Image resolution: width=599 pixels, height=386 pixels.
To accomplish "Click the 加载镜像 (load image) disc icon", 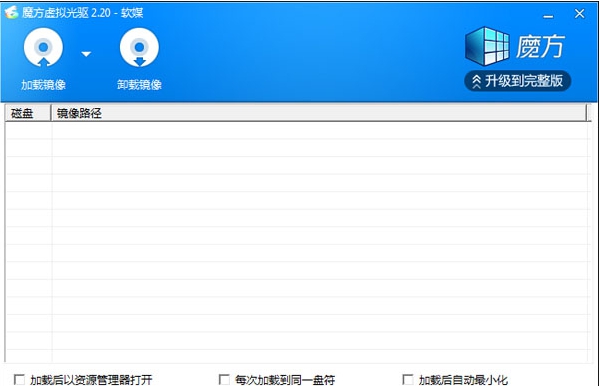I will 43,47.
